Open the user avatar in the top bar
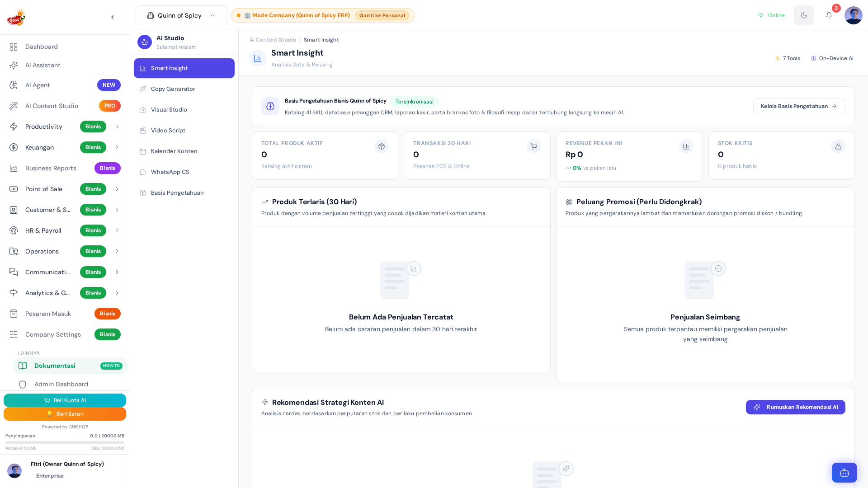 [854, 15]
